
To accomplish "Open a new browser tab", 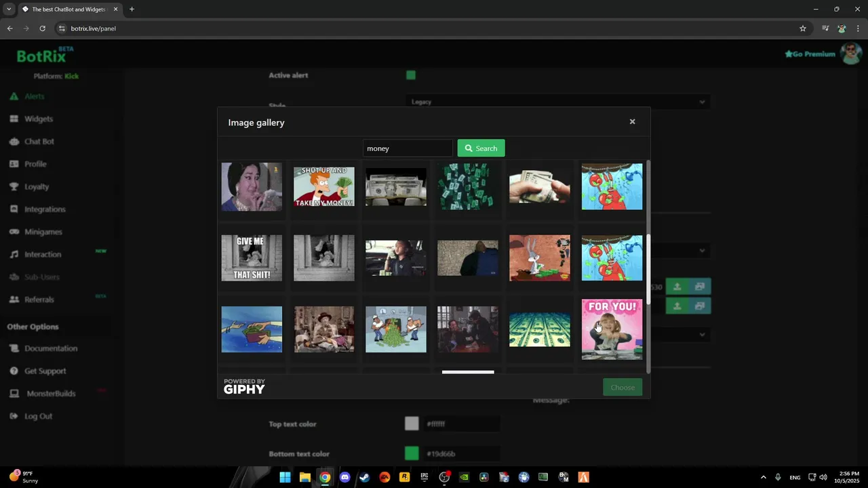I will (x=132, y=9).
